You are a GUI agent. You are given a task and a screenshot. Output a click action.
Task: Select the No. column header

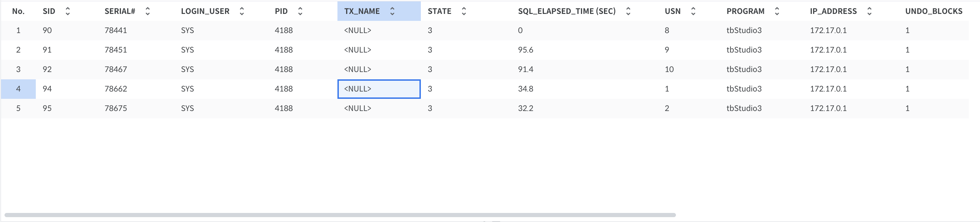tap(18, 11)
